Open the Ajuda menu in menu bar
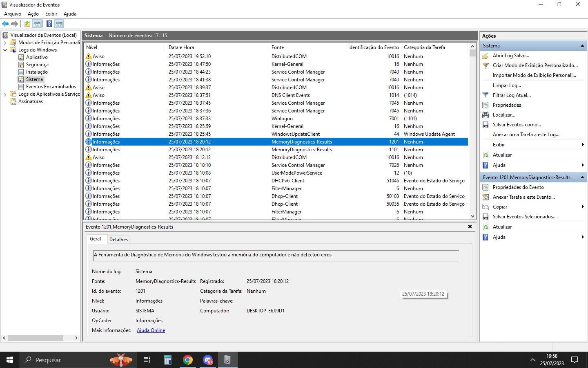Image resolution: width=588 pixels, height=368 pixels. pyautogui.click(x=70, y=14)
